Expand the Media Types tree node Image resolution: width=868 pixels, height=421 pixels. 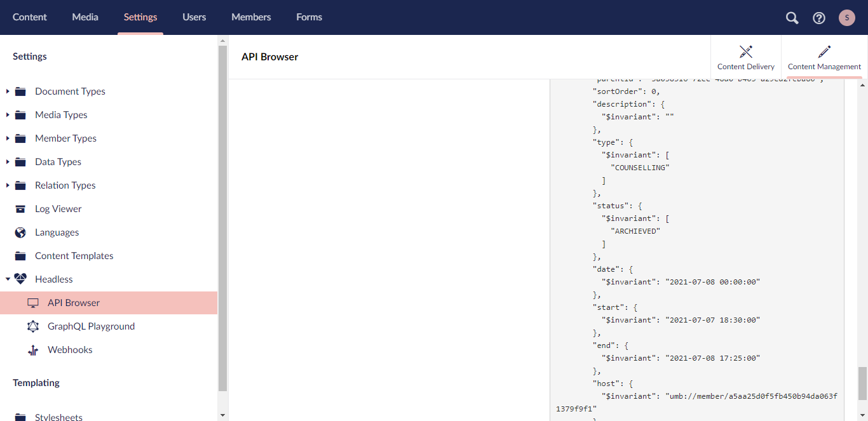(x=8, y=115)
